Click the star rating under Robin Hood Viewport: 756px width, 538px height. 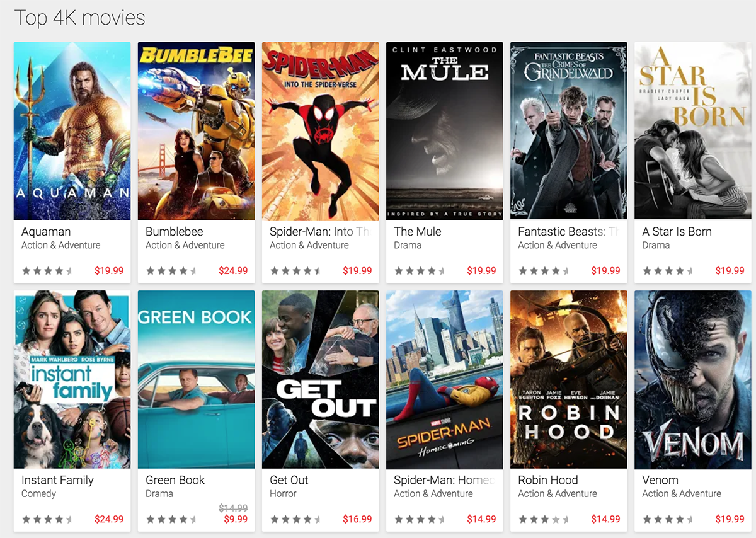(x=544, y=520)
